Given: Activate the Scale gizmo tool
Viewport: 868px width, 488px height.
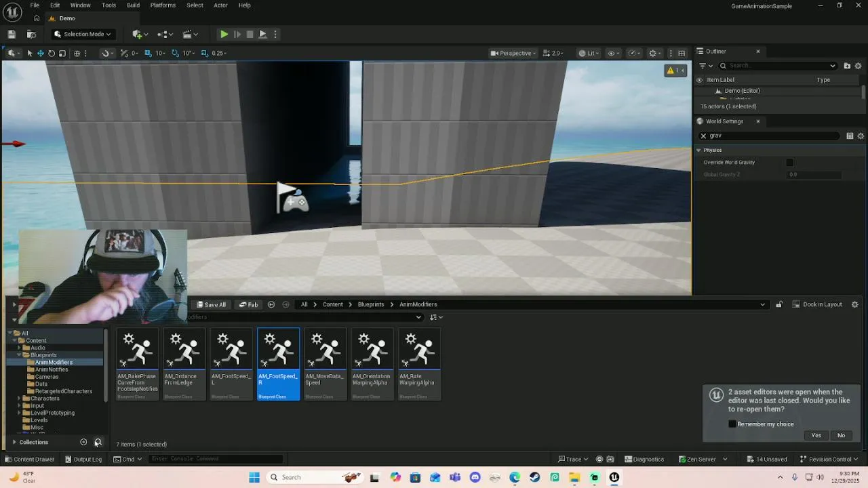Looking at the screenshot, I should click(x=62, y=53).
